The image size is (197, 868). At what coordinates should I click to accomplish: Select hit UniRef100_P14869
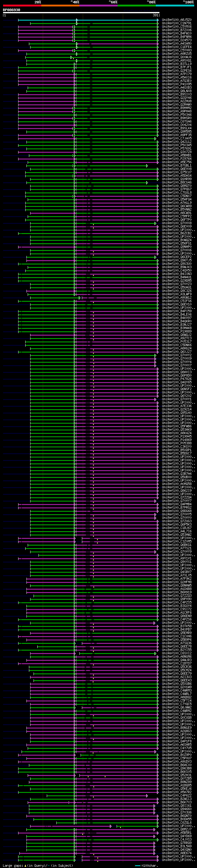pyautogui.click(x=177, y=440)
